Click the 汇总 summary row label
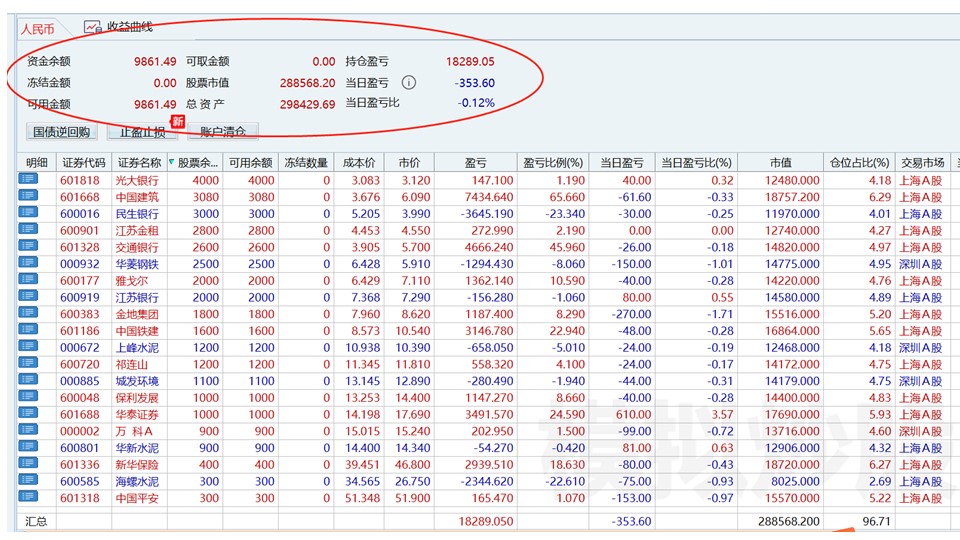This screenshot has height=540, width=960. tap(36, 522)
